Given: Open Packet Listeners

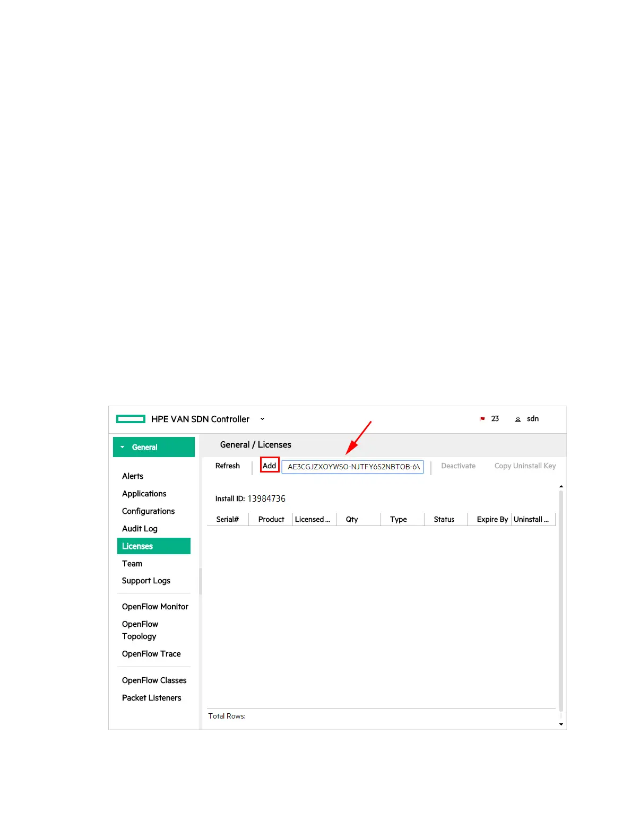Looking at the screenshot, I should [x=152, y=698].
